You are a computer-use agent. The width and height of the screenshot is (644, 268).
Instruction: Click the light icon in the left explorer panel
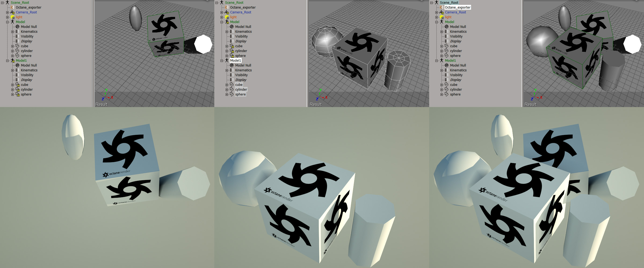[12, 17]
